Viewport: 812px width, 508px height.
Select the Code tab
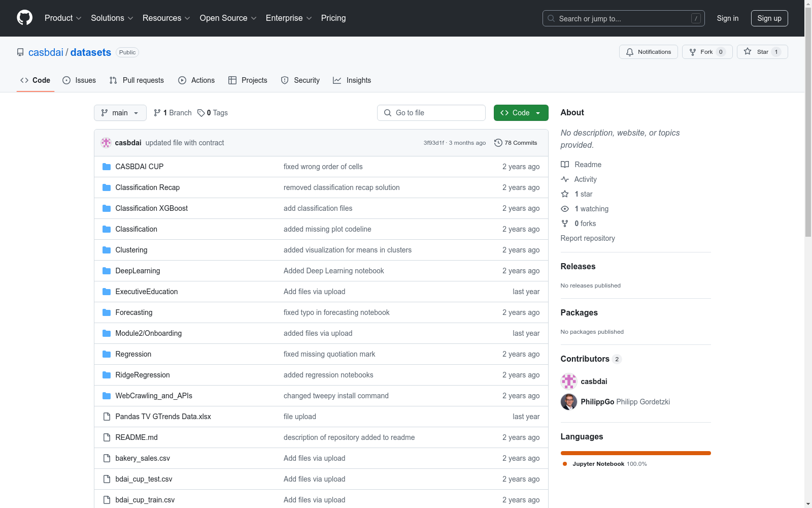click(36, 80)
